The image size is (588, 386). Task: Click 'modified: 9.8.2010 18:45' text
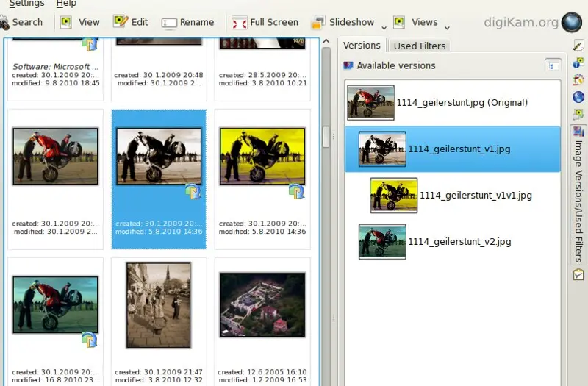(x=56, y=83)
